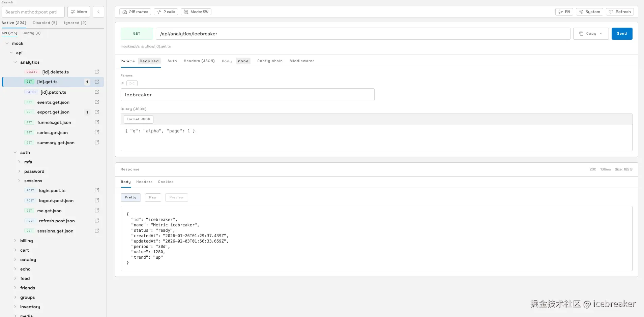Expand the feed folder
644x317 pixels.
[x=15, y=279]
